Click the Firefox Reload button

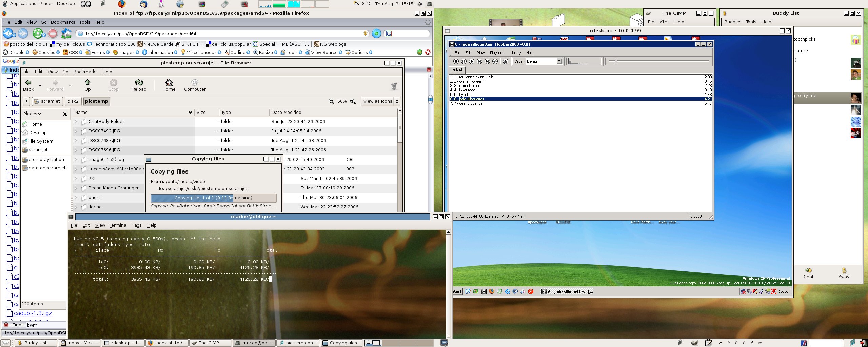pos(38,34)
